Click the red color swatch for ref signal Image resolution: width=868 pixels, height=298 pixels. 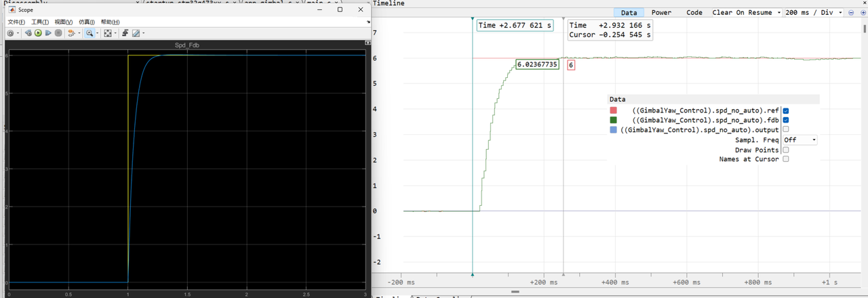[614, 110]
